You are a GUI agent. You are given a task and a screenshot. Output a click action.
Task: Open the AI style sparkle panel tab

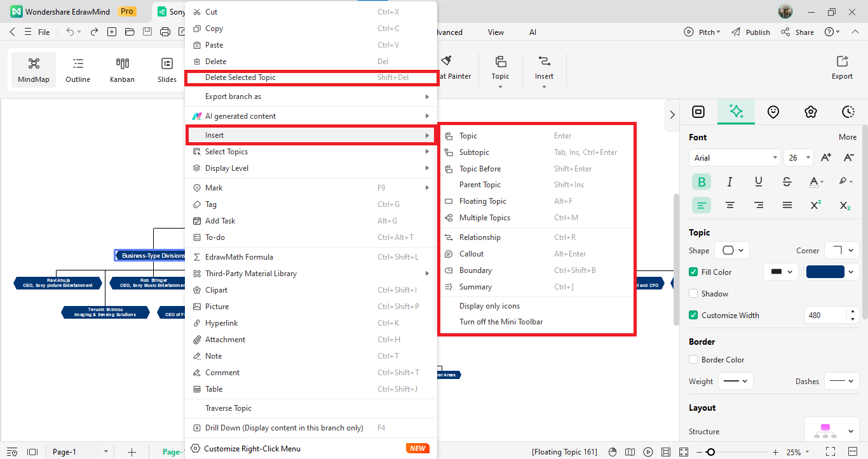point(736,112)
